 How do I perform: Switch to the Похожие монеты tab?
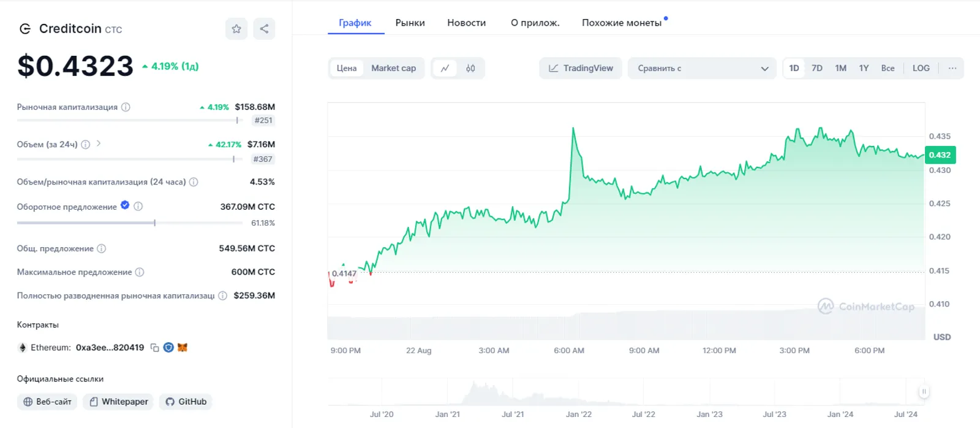(x=622, y=23)
